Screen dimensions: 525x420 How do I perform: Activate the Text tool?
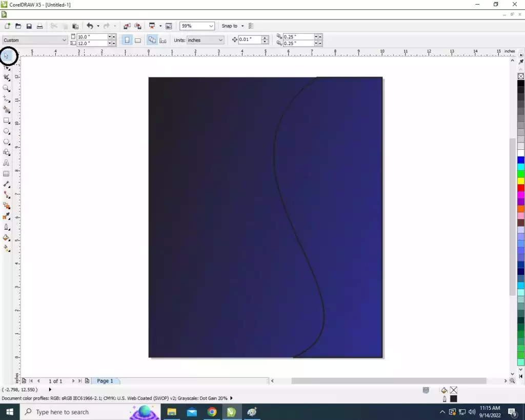tap(7, 163)
